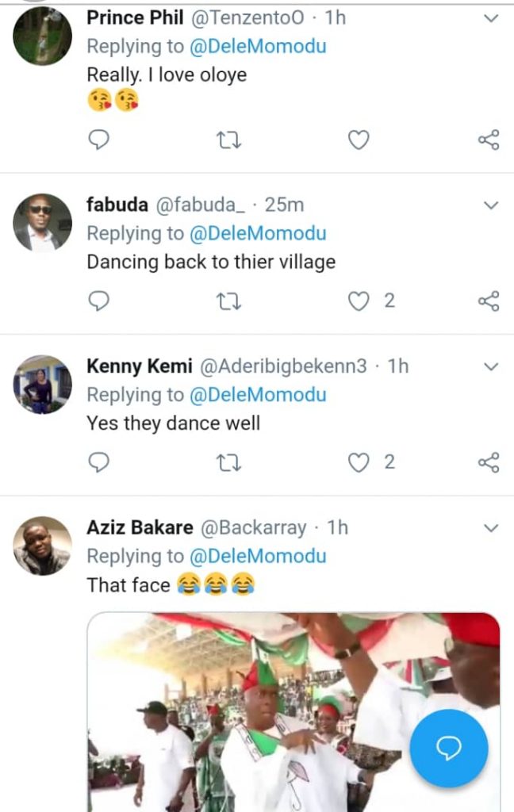Image resolution: width=514 pixels, height=812 pixels.
Task: Reply to fabuda's tweet
Action: (x=98, y=301)
